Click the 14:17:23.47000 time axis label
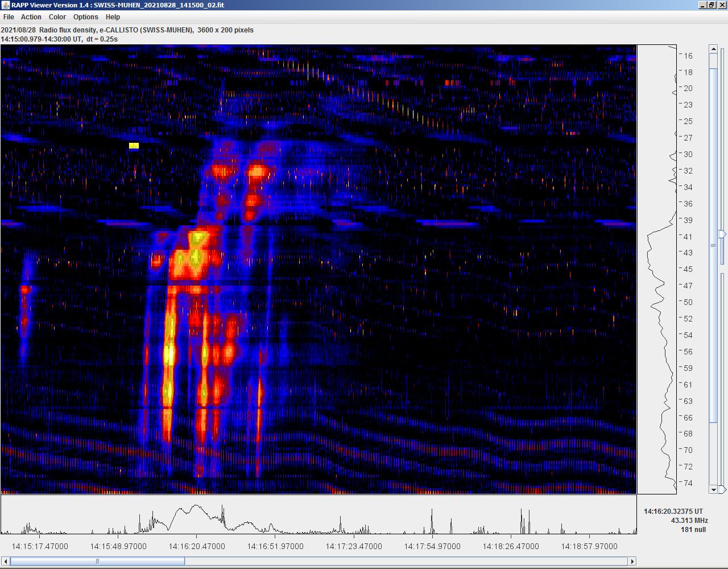This screenshot has height=569, width=728. point(354,546)
